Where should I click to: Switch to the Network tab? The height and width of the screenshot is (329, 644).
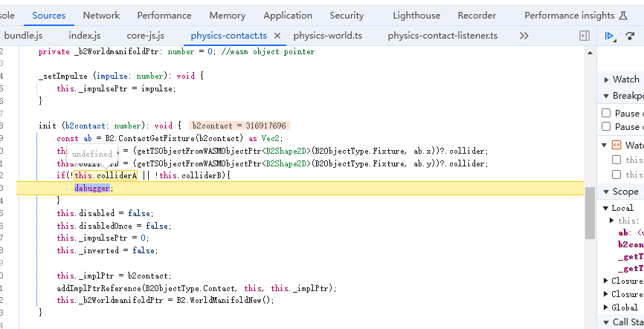click(101, 15)
